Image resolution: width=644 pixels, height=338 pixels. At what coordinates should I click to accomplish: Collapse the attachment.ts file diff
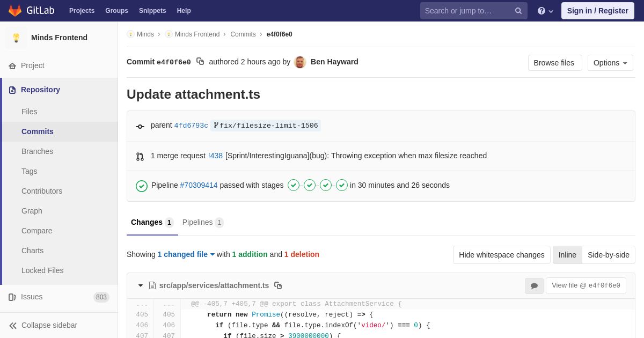(141, 285)
